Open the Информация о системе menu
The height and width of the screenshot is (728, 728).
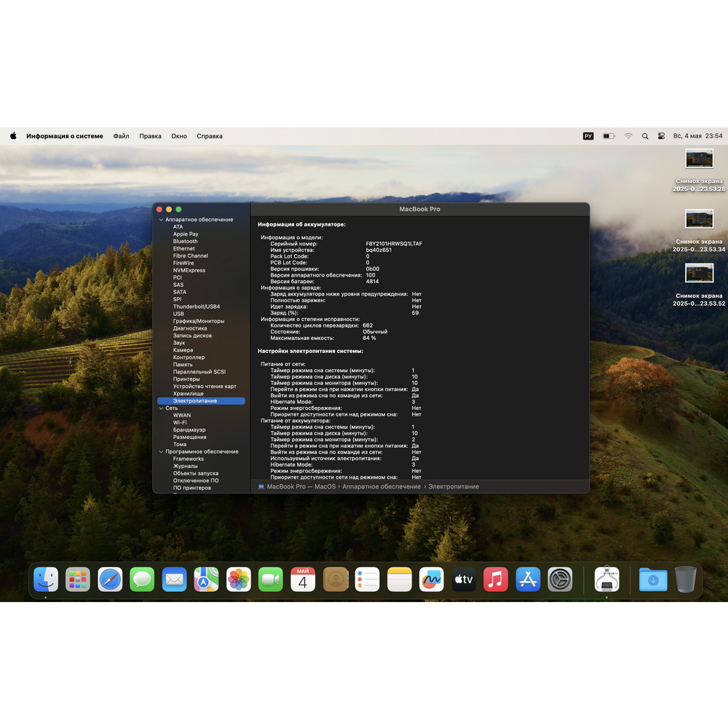(x=65, y=136)
